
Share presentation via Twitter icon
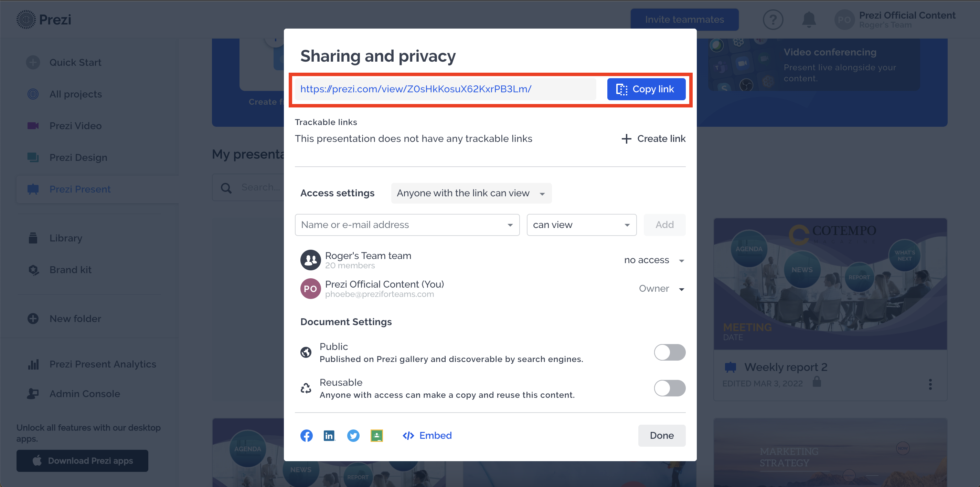[x=353, y=435]
